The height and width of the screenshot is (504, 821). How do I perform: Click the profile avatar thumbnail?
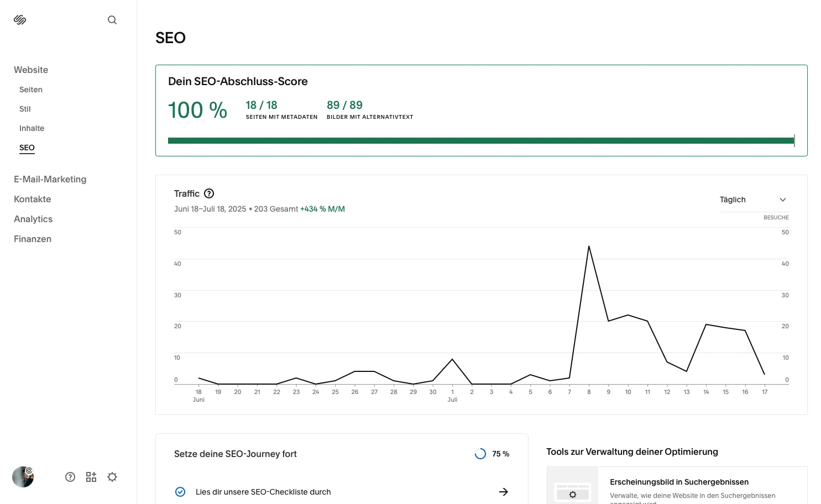coord(23,476)
